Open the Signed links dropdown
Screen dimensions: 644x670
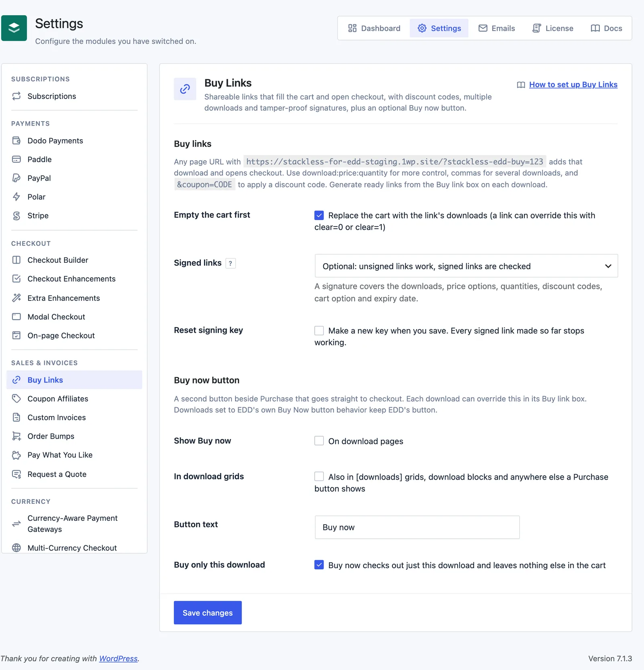(466, 266)
